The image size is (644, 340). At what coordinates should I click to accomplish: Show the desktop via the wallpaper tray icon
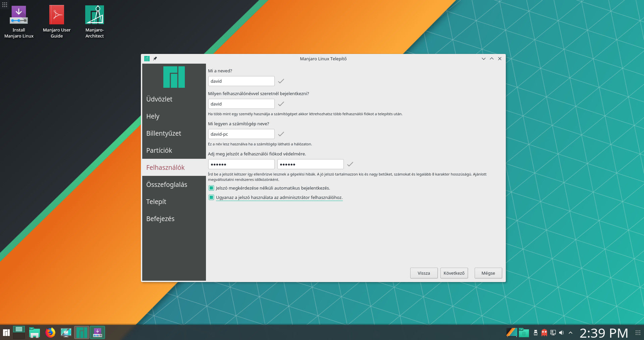[x=512, y=333]
